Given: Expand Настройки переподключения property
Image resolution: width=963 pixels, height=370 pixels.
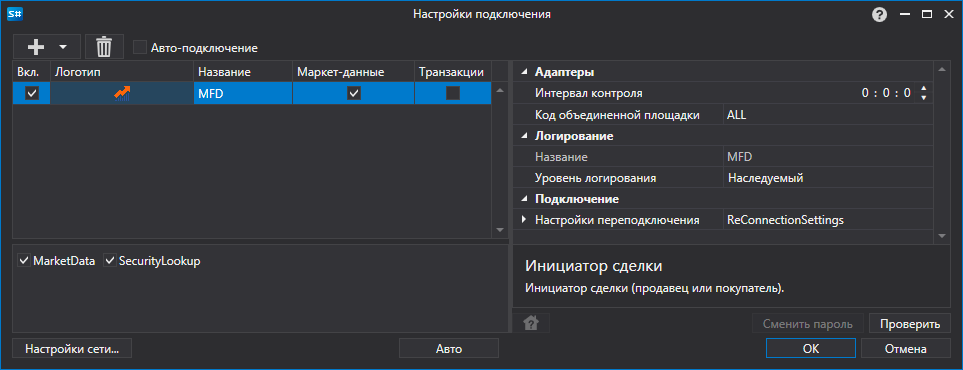Looking at the screenshot, I should coord(524,219).
